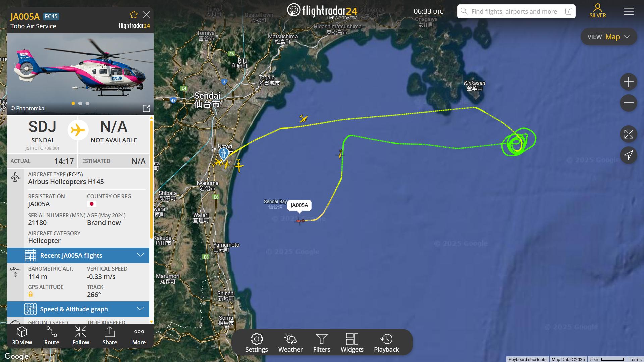This screenshot has height=362, width=644.
Task: Start Playback history mode
Action: point(386,343)
